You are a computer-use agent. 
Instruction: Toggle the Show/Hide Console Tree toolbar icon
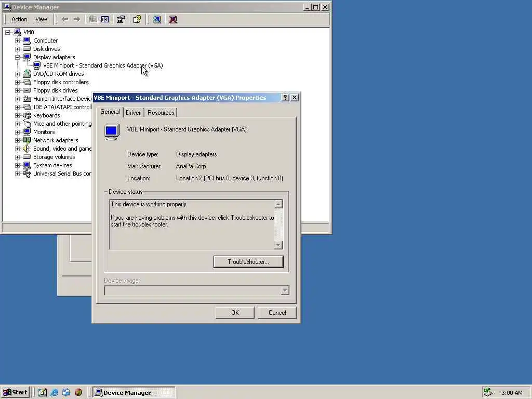pos(105,19)
